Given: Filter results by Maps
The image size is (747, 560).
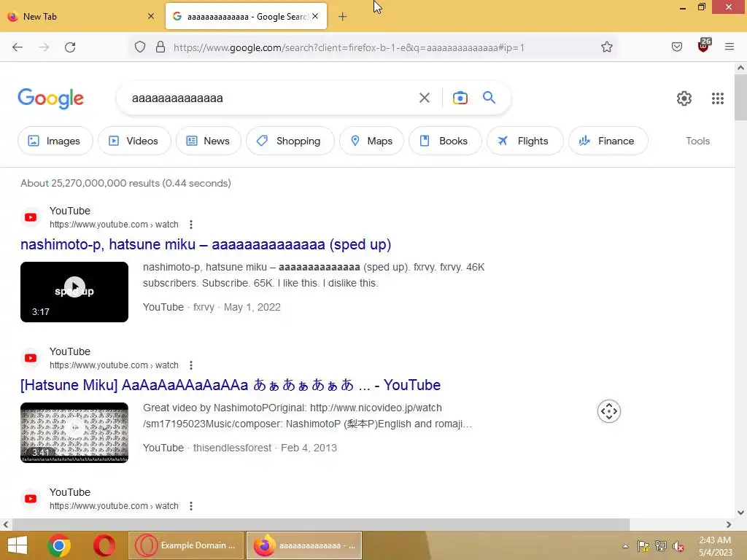Looking at the screenshot, I should [x=371, y=141].
